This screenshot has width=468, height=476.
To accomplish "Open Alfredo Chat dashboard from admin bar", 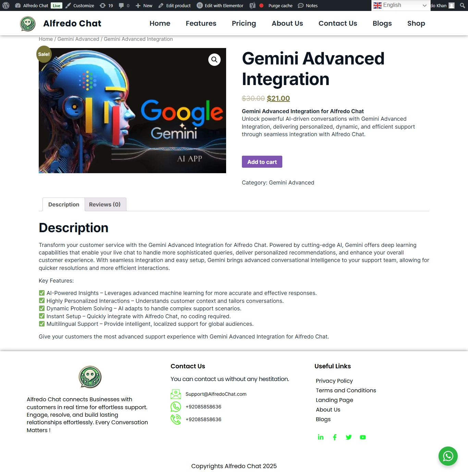I will [32, 5].
